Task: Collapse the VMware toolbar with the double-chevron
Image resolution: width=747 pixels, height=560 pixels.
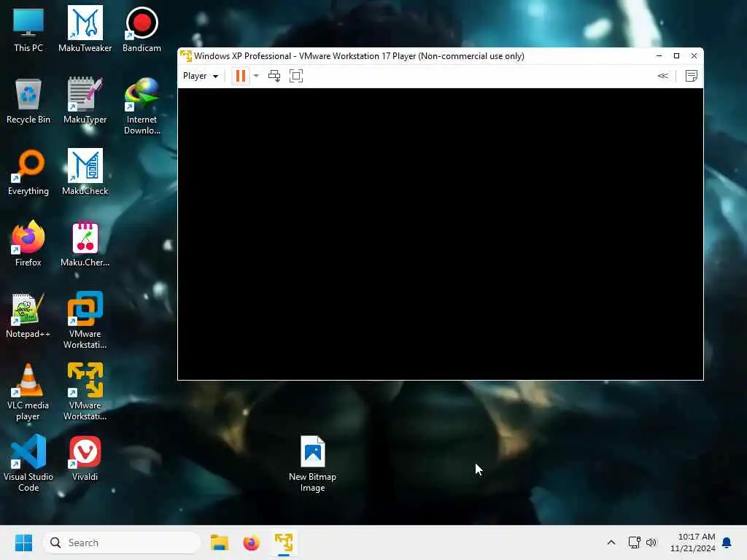Action: pos(662,76)
